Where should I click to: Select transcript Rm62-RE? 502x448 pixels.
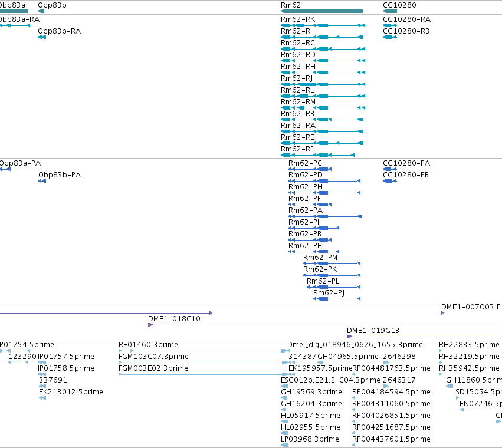point(322,143)
